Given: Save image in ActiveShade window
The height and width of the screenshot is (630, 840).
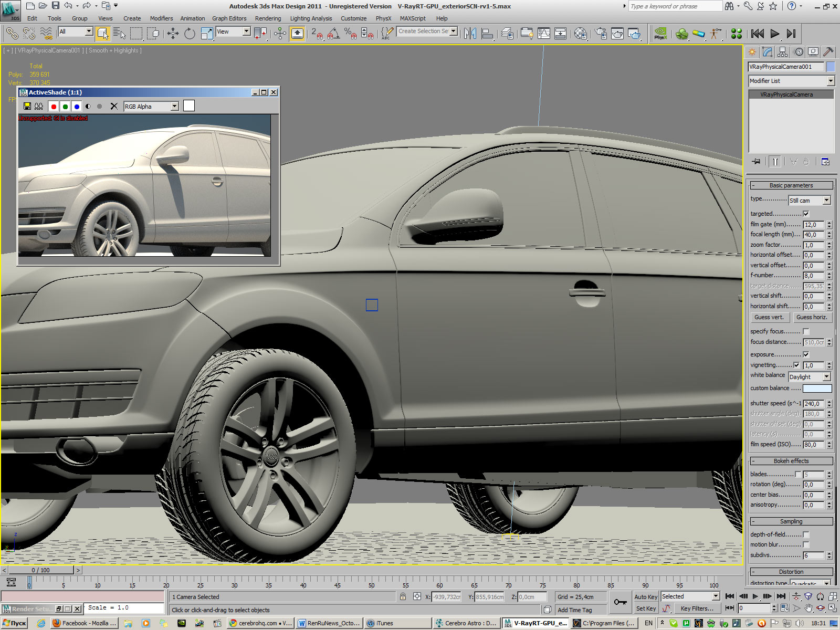Looking at the screenshot, I should (x=27, y=107).
